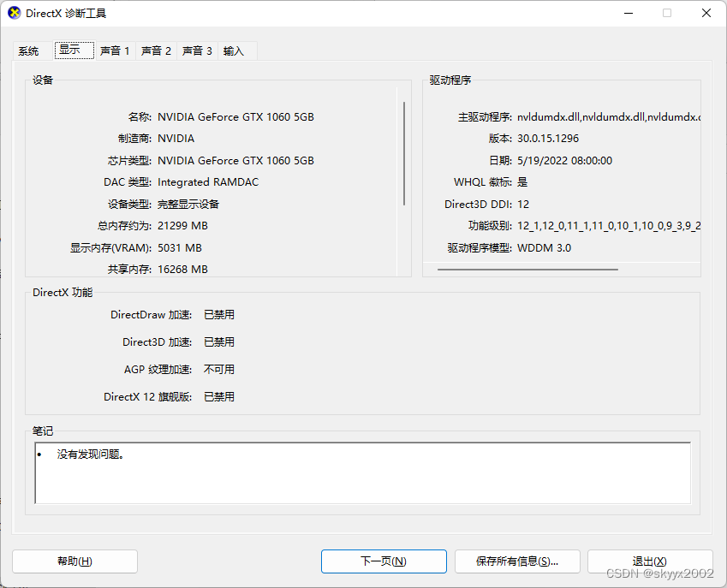The image size is (727, 588).
Task: Click the DirectX logo in the title bar
Action: point(12,12)
